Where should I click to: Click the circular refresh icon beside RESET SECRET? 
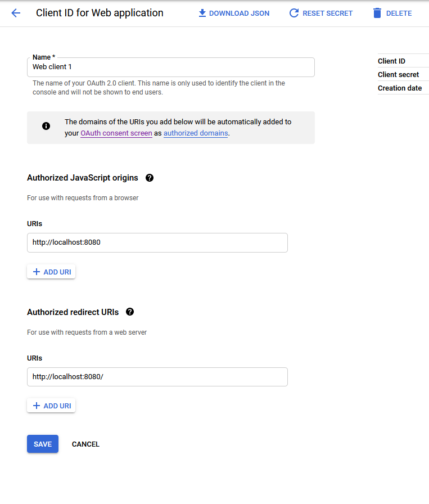click(x=293, y=13)
